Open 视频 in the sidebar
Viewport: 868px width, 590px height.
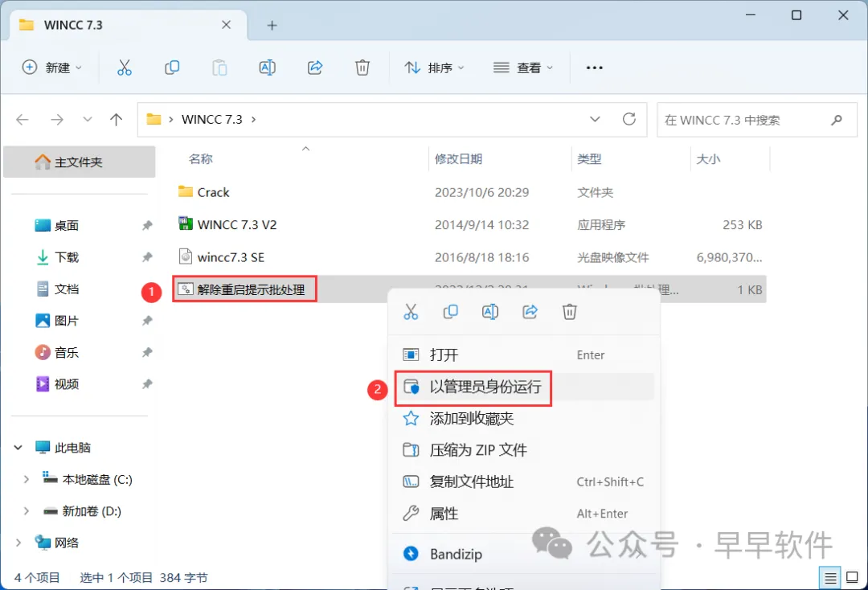67,383
